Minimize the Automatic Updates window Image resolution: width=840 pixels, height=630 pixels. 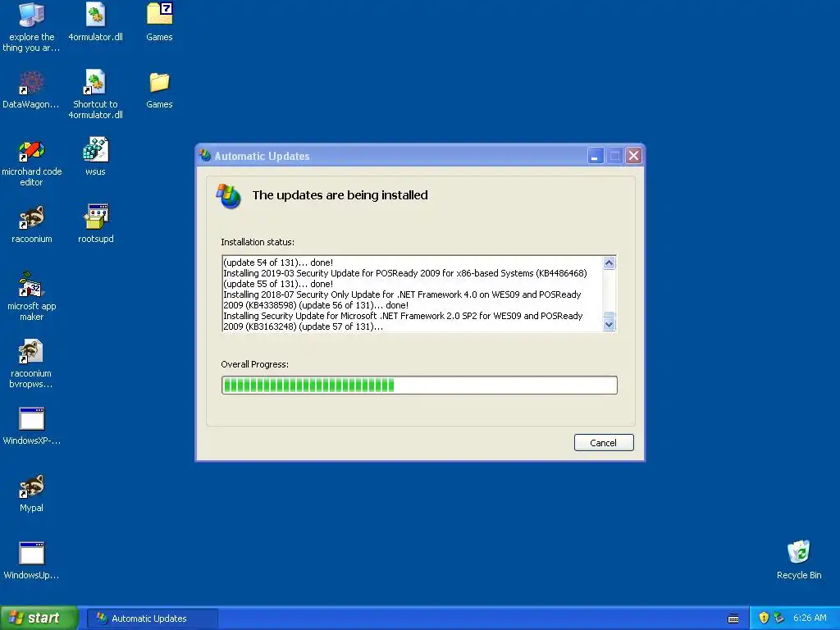596,156
